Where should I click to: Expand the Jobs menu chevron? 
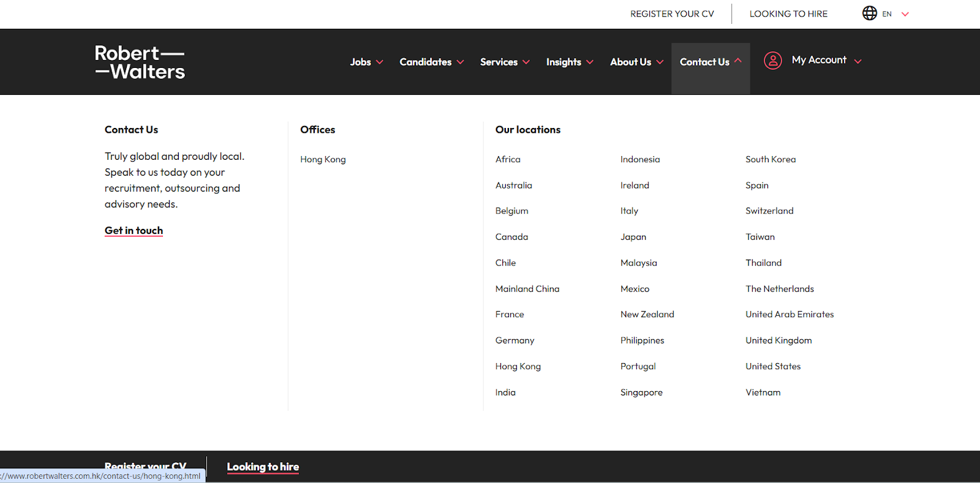click(380, 62)
